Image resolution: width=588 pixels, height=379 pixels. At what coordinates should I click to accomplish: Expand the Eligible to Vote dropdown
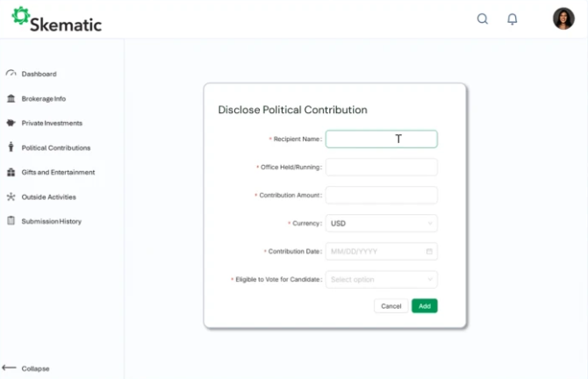pyautogui.click(x=381, y=280)
